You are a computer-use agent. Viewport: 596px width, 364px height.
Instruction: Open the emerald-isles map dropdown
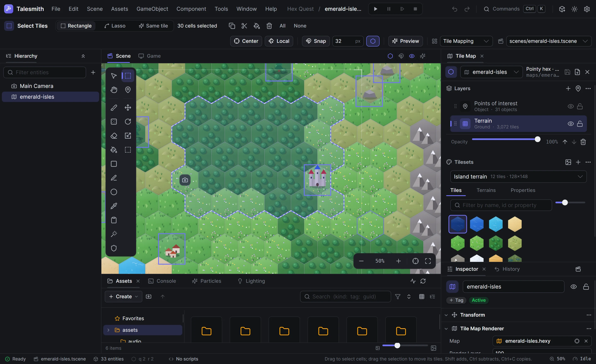click(x=491, y=72)
